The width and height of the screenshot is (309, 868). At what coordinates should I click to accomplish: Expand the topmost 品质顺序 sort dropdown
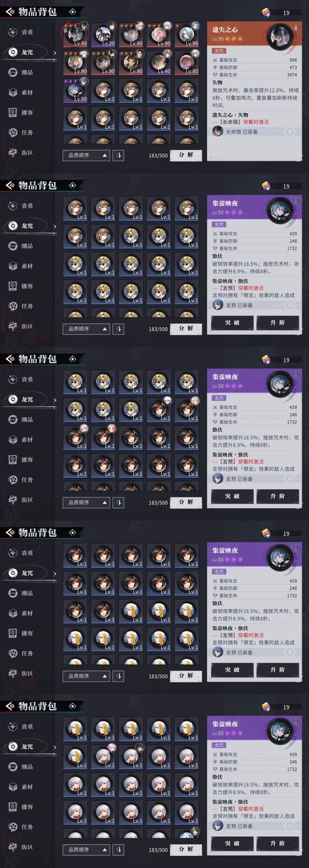tap(86, 156)
